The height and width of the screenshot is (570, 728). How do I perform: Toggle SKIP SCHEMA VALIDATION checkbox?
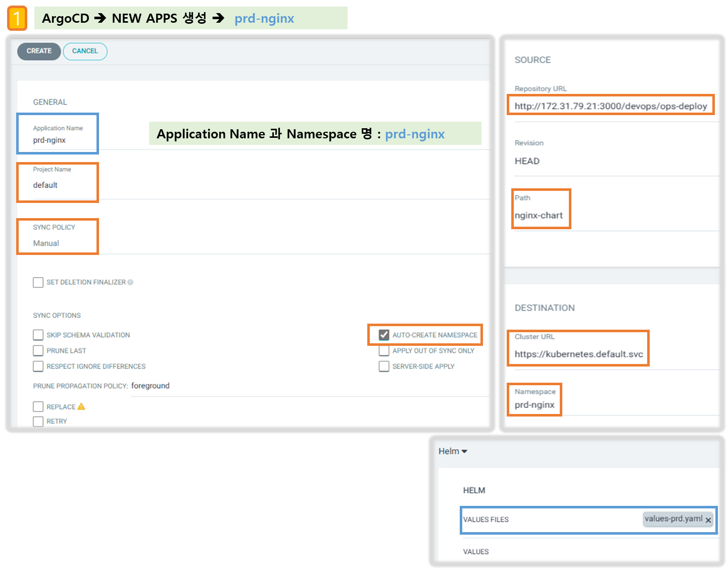pyautogui.click(x=38, y=335)
